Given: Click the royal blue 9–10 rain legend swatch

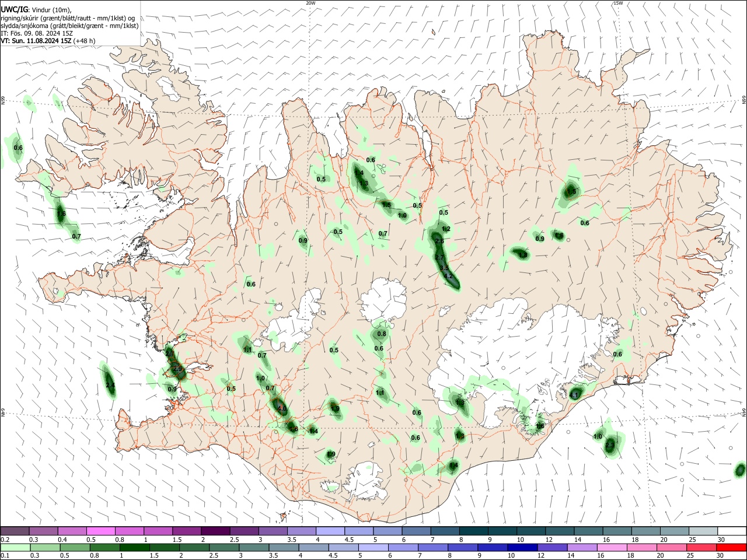Looking at the screenshot, I should coord(491,548).
